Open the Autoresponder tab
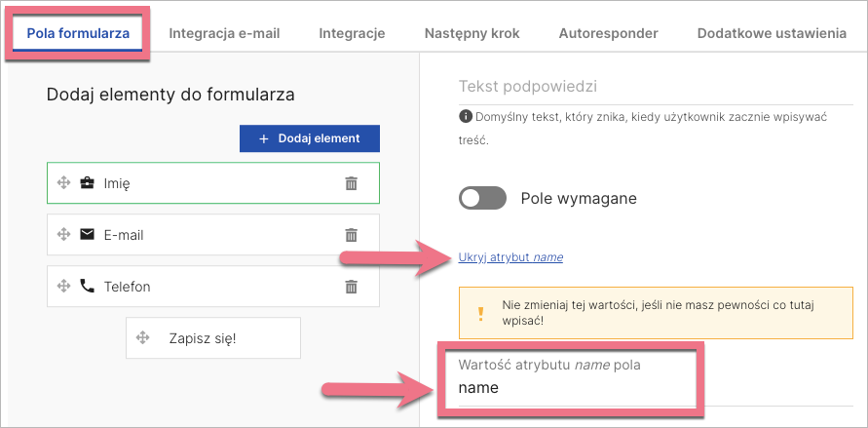Image resolution: width=868 pixels, height=428 pixels. tap(608, 33)
